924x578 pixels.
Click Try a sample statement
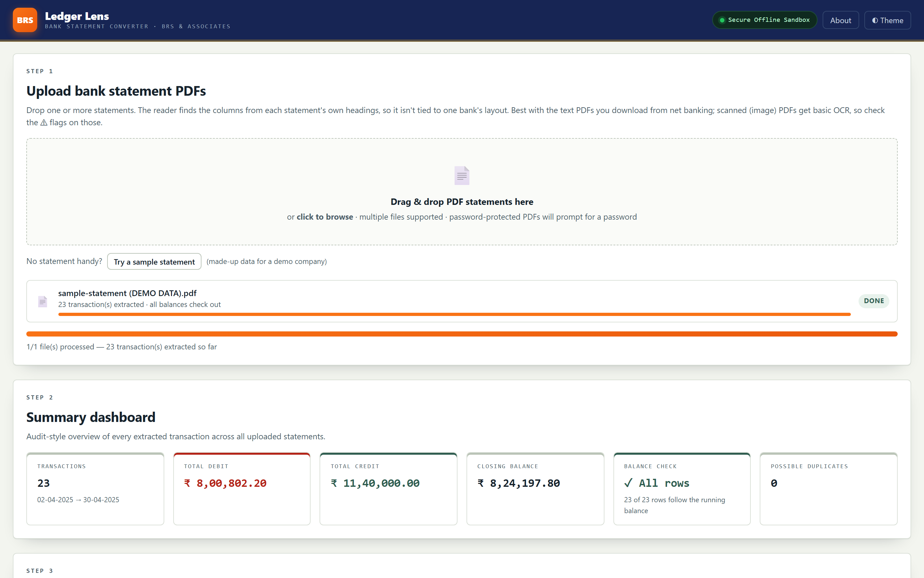[154, 261]
